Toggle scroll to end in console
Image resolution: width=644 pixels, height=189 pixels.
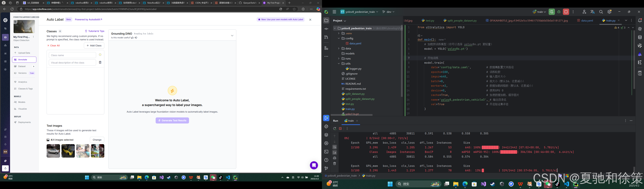click(335, 152)
